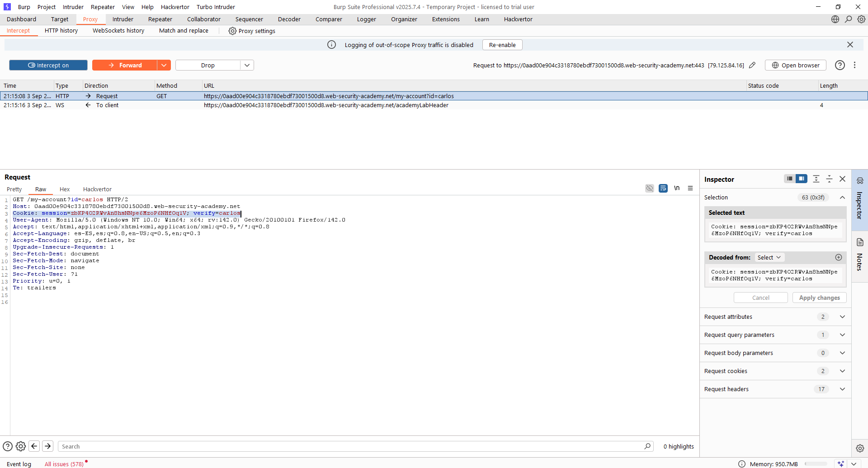Expand Request attributes section
The image size is (868, 468).
tap(842, 317)
